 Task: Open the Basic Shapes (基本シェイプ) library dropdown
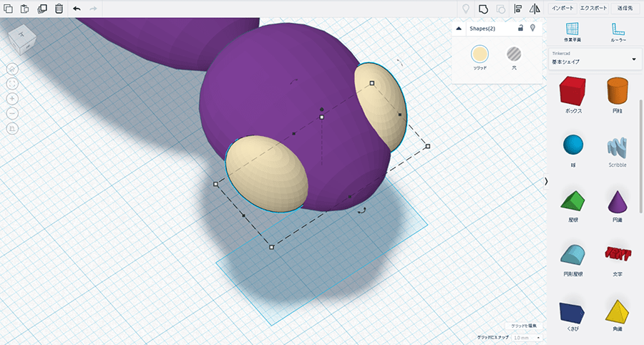click(x=595, y=59)
